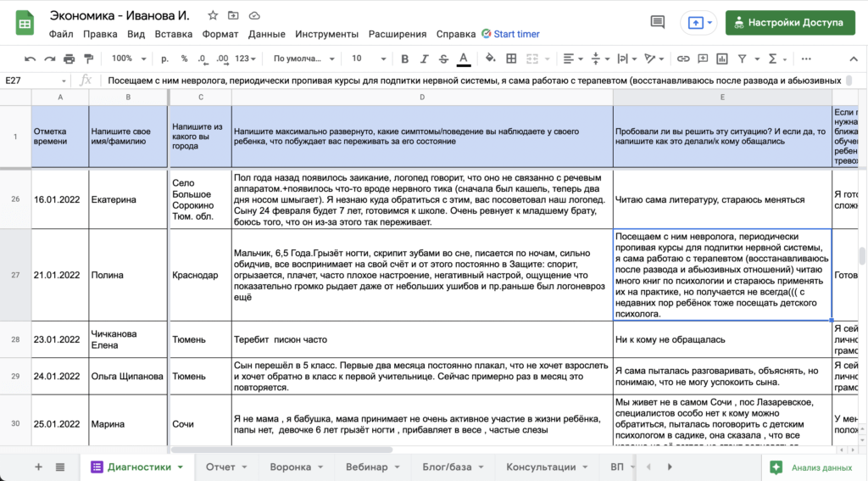Open the font family dropdown

coord(304,59)
